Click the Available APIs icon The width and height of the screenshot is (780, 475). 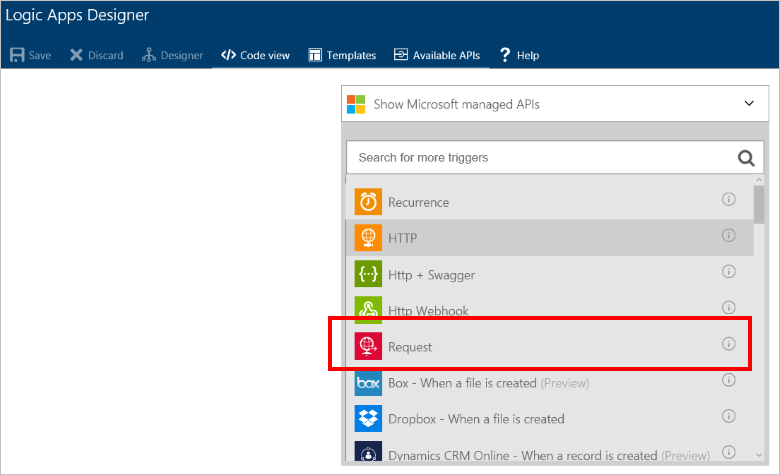pos(400,54)
